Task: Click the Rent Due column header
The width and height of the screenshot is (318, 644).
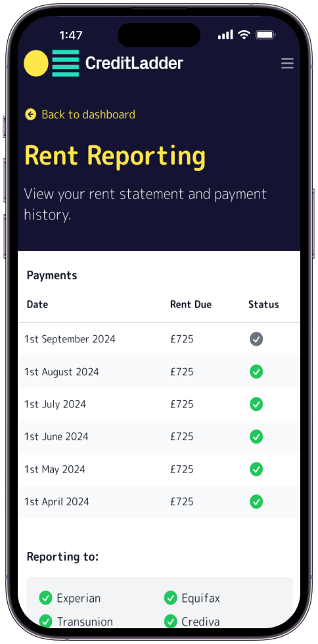Action: [x=191, y=304]
